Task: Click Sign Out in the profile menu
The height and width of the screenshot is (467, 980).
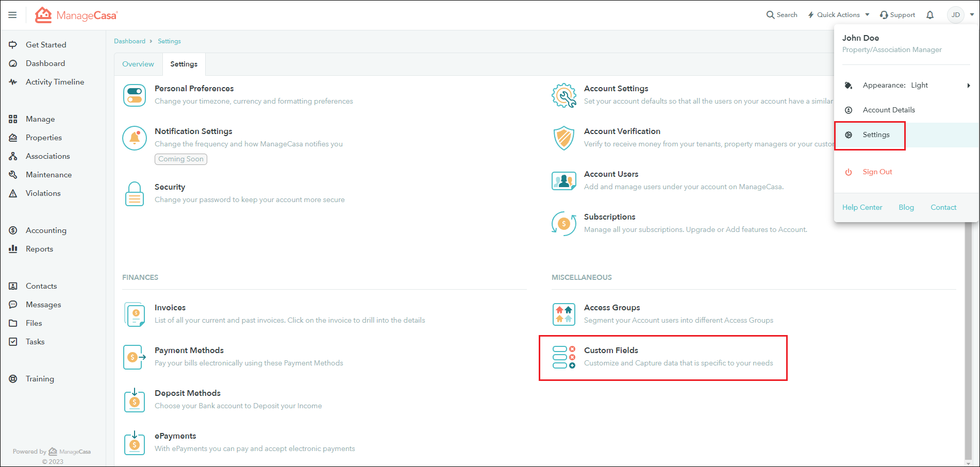Action: 877,171
